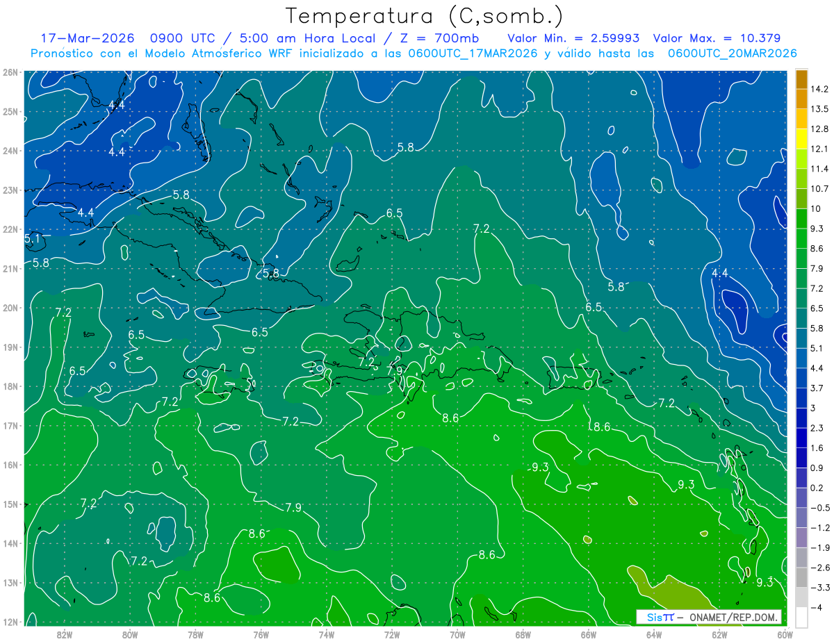Click the 21N latitude axis label
Image resolution: width=834 pixels, height=644 pixels.
click(10, 269)
